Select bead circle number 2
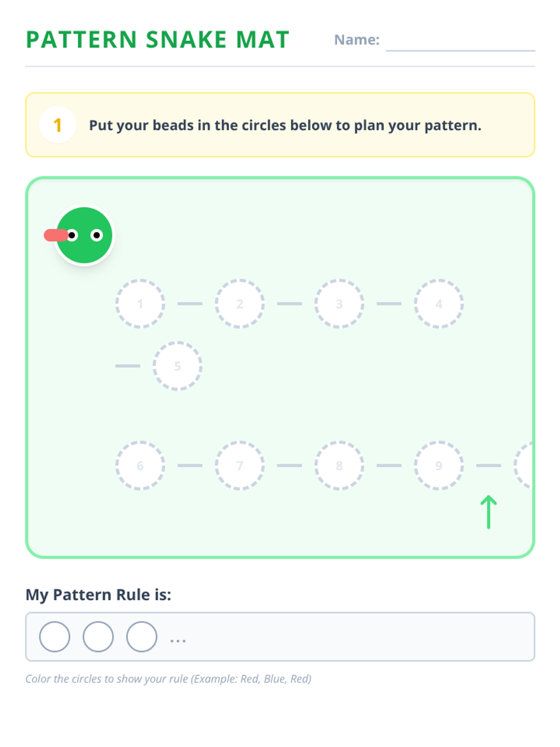This screenshot has width=560, height=747. click(240, 304)
